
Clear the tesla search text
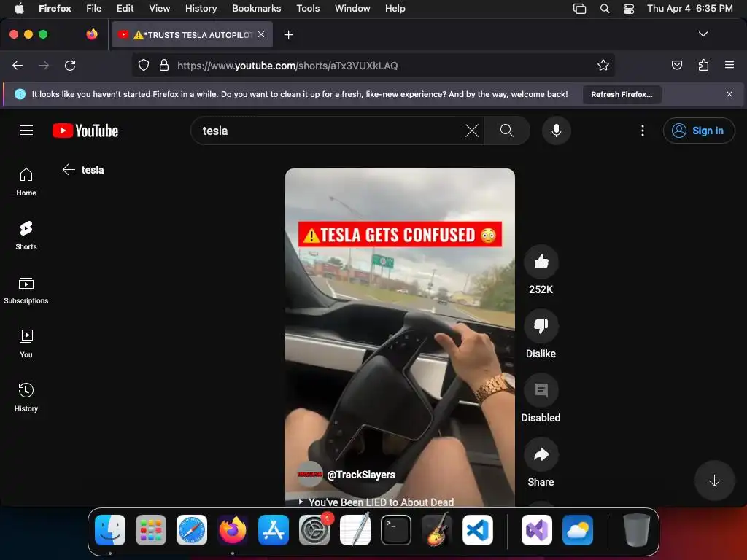click(472, 131)
